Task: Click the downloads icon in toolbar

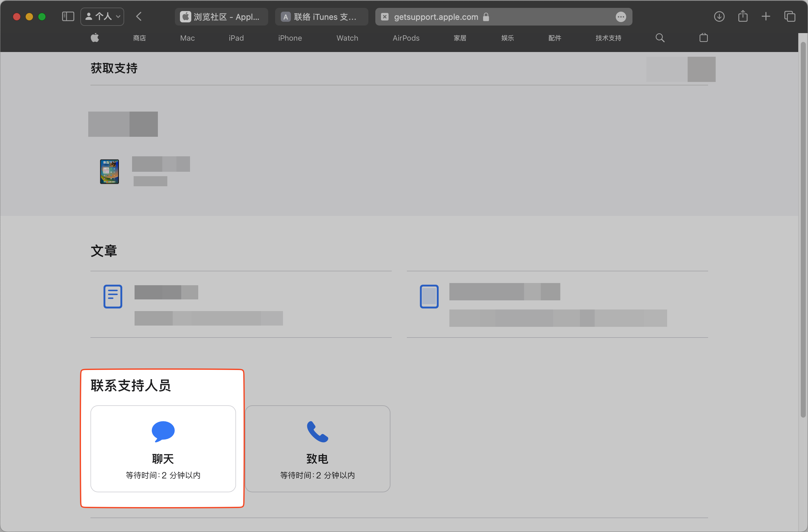Action: (x=719, y=16)
